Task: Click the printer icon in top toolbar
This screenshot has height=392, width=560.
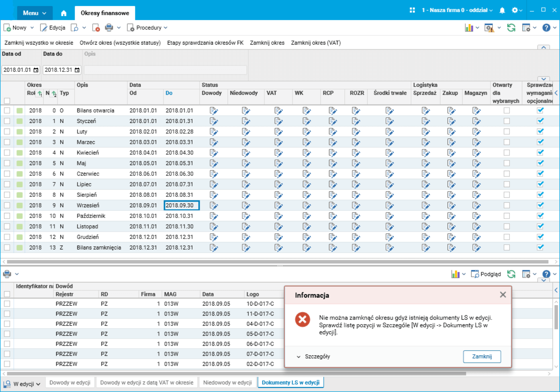Action: tap(109, 28)
